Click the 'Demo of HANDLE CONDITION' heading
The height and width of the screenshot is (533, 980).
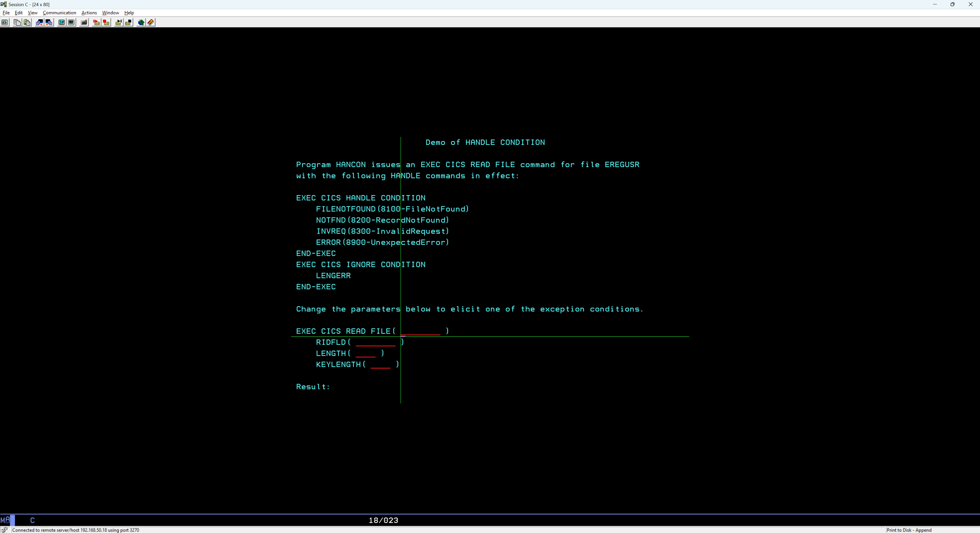(485, 142)
